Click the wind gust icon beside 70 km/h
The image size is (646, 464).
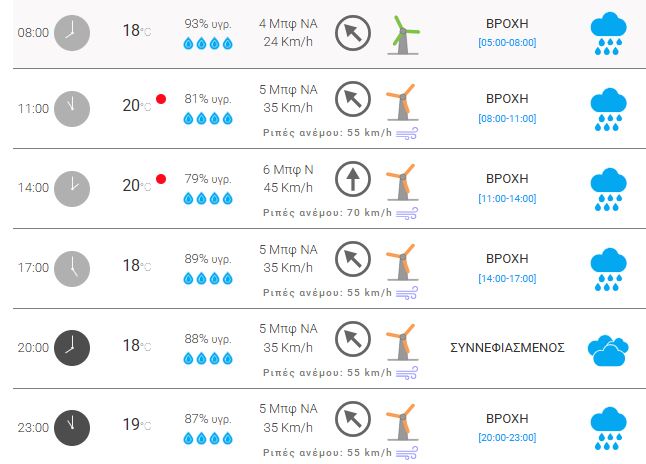[x=406, y=213]
